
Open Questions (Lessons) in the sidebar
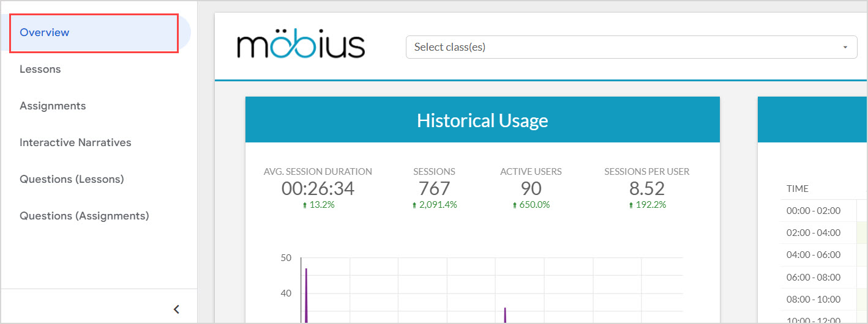coord(72,179)
